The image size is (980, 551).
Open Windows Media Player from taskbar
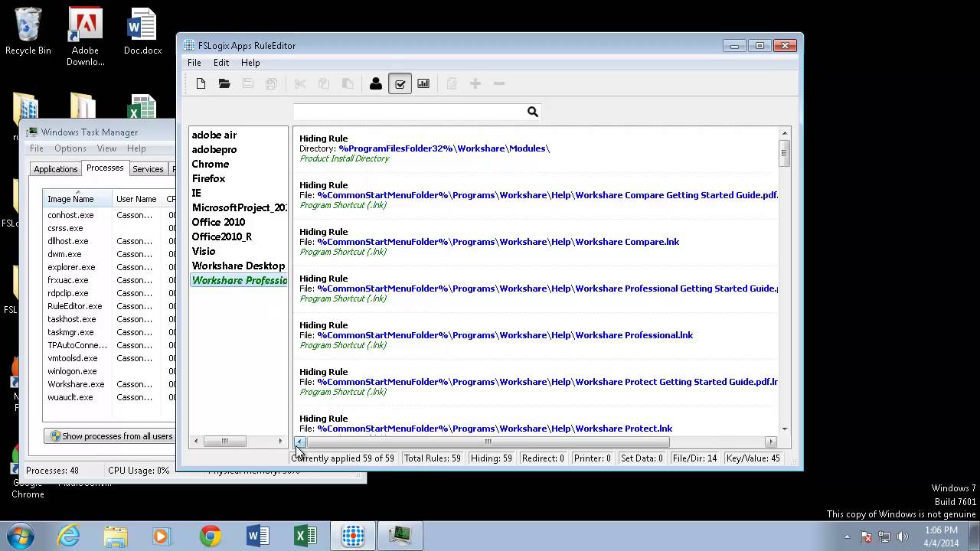(162, 536)
